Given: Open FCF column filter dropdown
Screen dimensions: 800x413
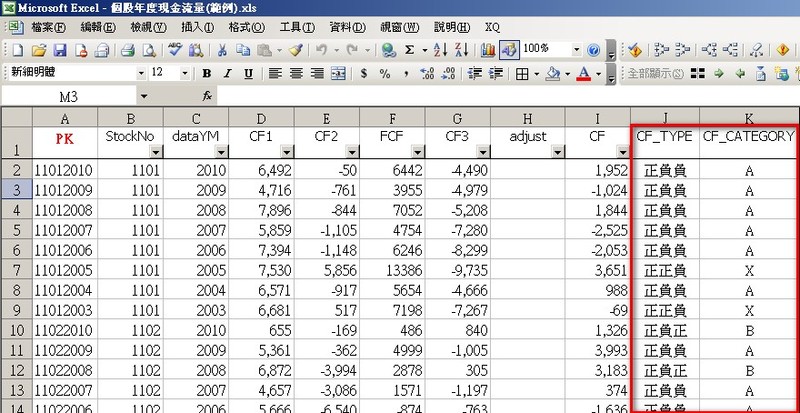Looking at the screenshot, I should pyautogui.click(x=418, y=152).
